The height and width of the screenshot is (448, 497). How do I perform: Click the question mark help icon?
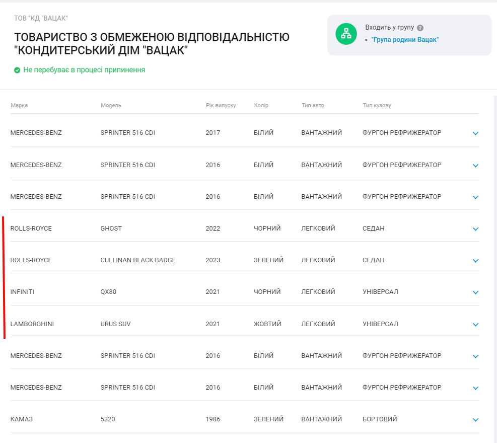420,28
